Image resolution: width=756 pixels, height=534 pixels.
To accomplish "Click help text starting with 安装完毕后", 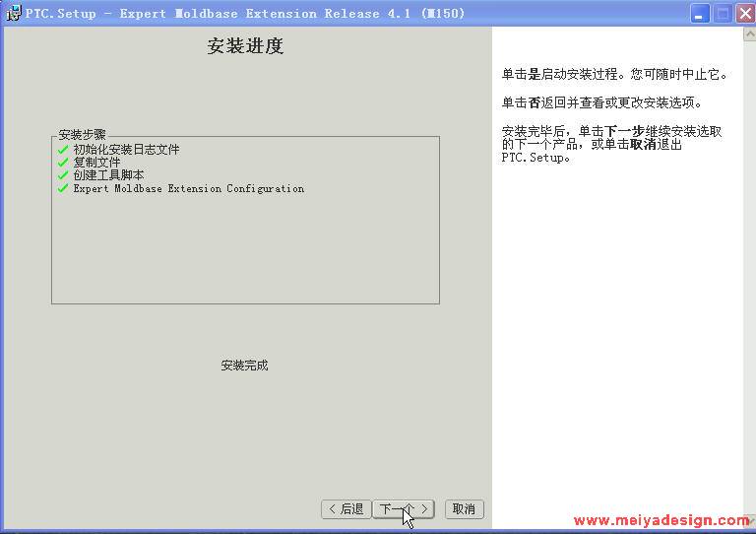I will point(612,144).
